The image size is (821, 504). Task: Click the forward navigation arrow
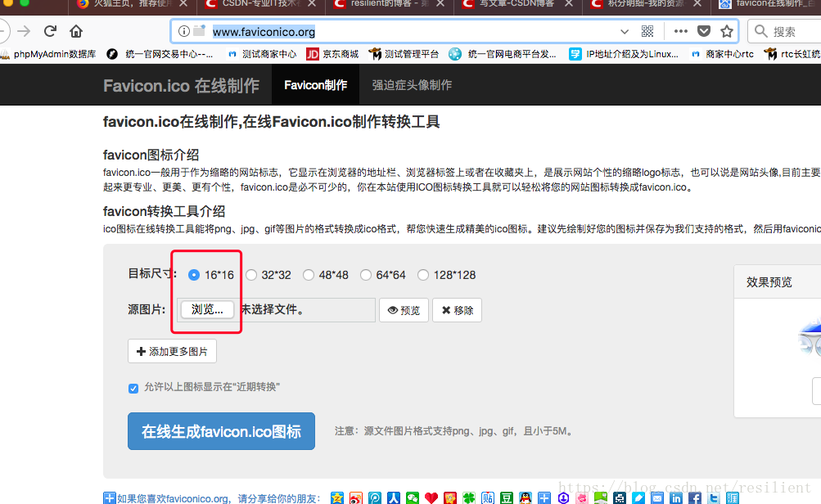pyautogui.click(x=24, y=31)
